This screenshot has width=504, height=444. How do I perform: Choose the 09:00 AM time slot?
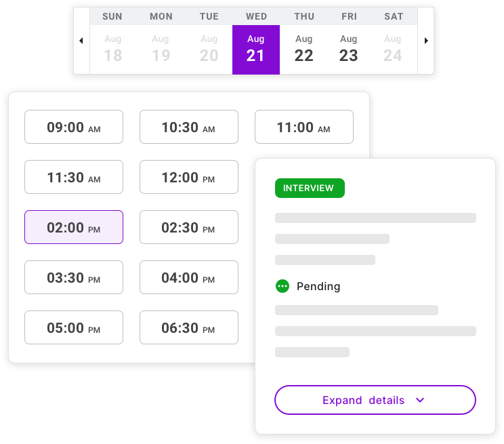[74, 127]
